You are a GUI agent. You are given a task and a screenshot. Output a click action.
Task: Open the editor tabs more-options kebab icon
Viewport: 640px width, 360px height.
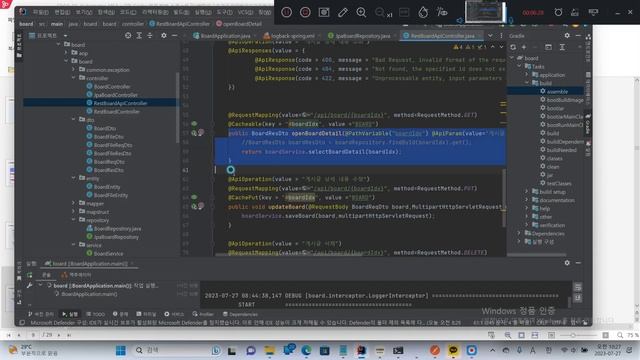(x=501, y=36)
